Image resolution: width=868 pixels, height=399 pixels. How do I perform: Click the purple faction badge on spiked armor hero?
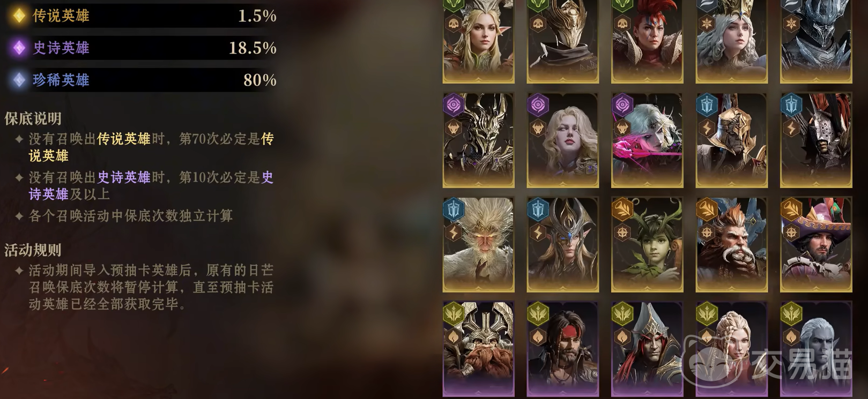pyautogui.click(x=454, y=104)
